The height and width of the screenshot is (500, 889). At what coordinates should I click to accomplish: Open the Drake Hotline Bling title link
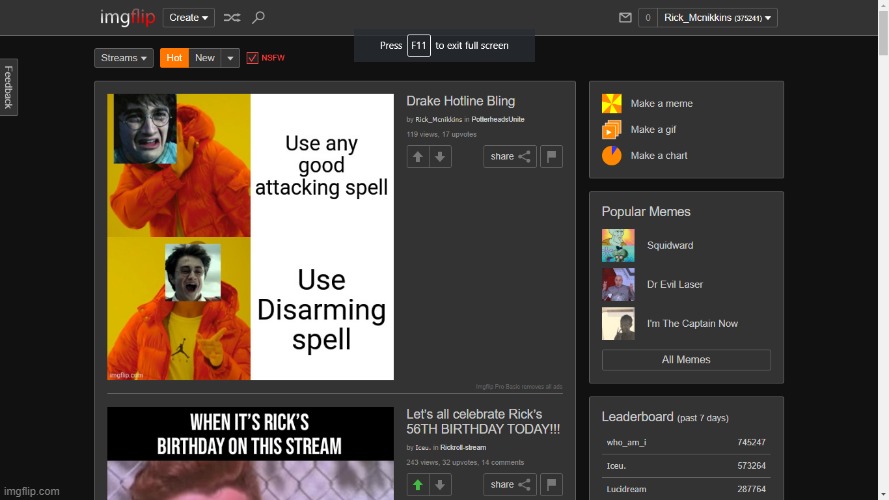[460, 101]
